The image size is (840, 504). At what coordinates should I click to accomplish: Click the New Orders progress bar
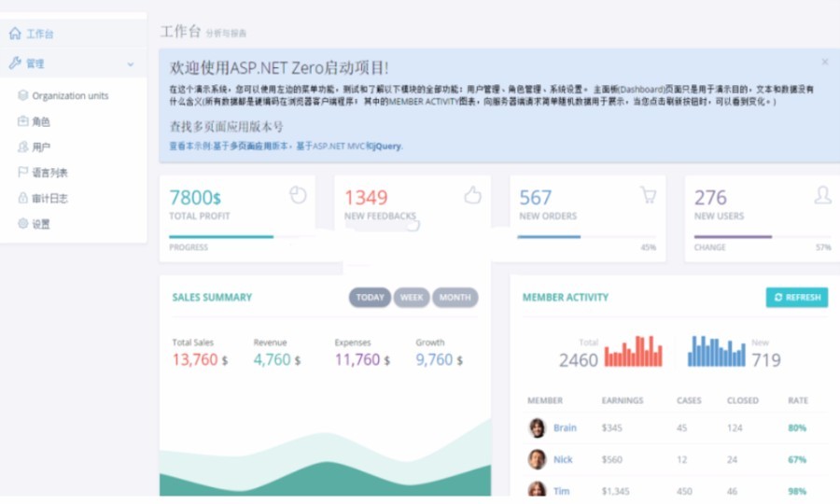[587, 236]
